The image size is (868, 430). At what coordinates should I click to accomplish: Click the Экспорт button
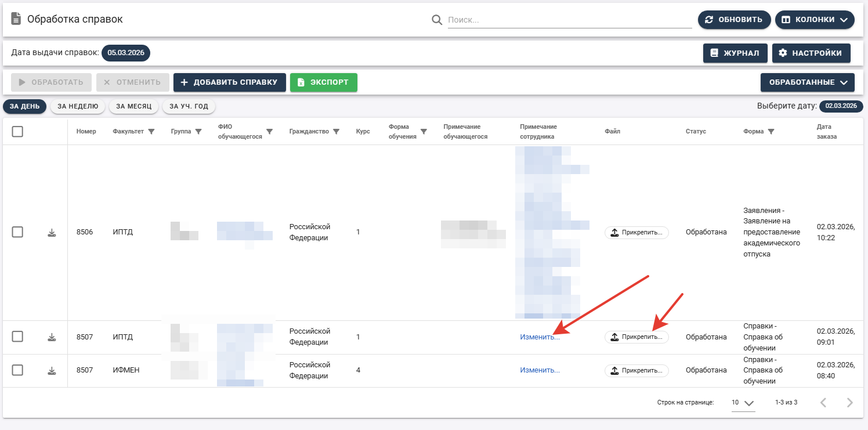[x=323, y=82]
